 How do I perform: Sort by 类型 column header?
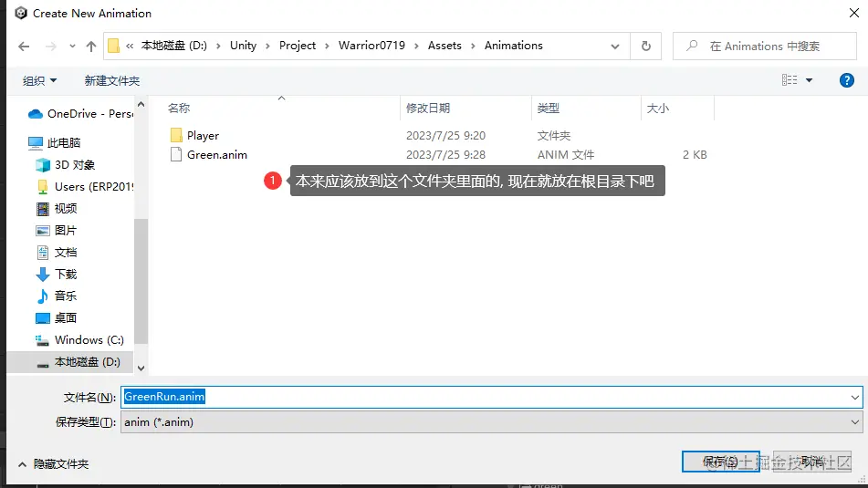point(548,109)
